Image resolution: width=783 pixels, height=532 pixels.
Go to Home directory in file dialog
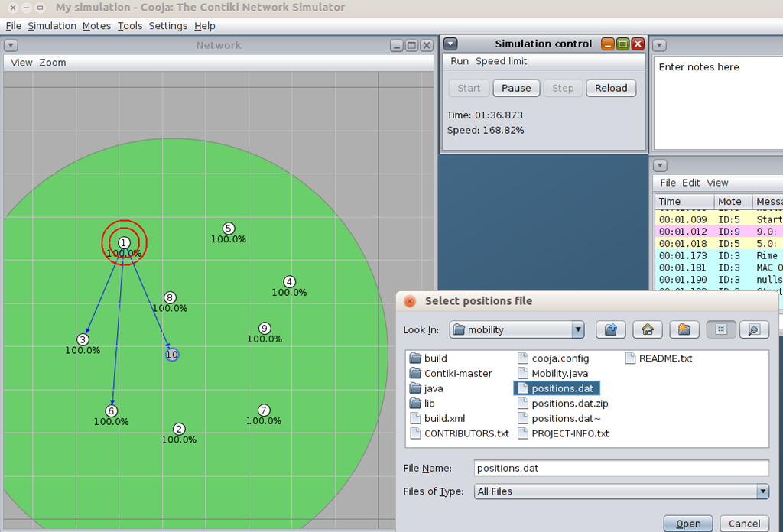pyautogui.click(x=647, y=329)
